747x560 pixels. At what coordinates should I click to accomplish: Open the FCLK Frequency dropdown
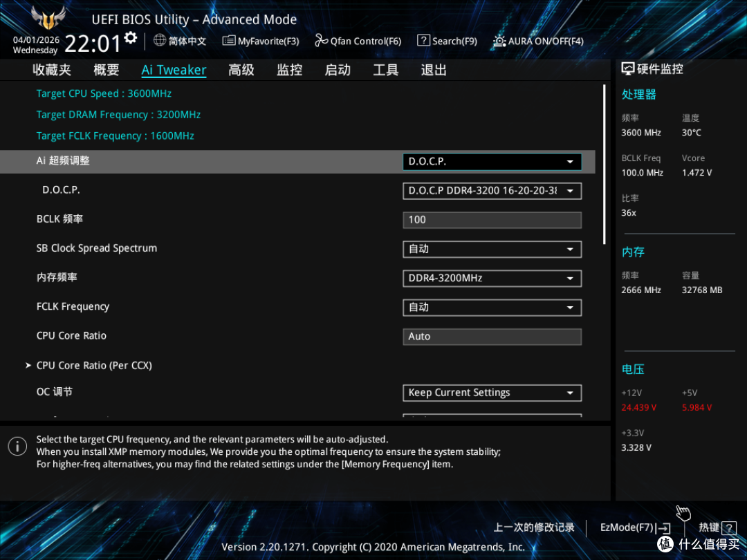point(492,308)
